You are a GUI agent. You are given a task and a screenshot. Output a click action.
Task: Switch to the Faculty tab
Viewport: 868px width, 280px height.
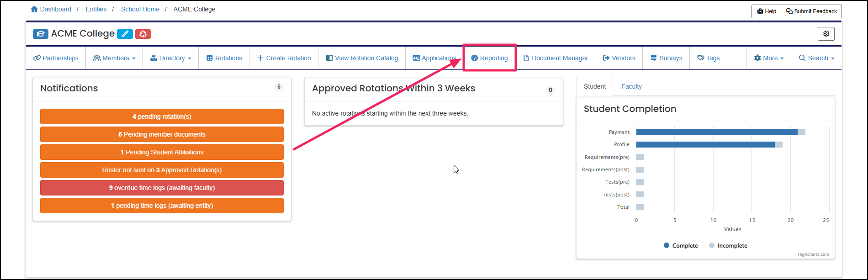click(x=631, y=86)
